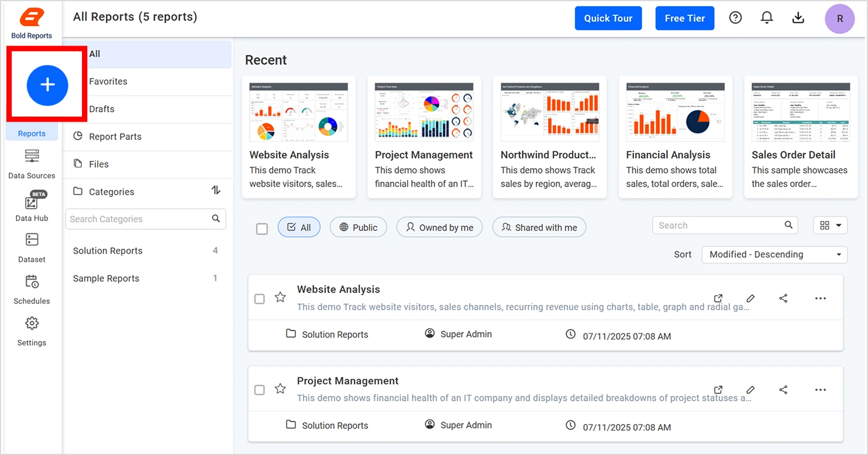Open Project Management in new tab icon

pos(718,389)
